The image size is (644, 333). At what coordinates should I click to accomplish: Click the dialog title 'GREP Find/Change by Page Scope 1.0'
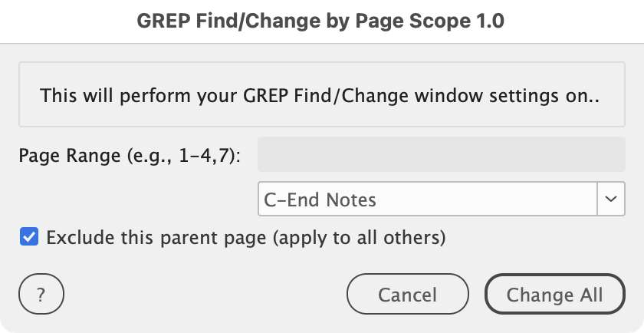320,21
